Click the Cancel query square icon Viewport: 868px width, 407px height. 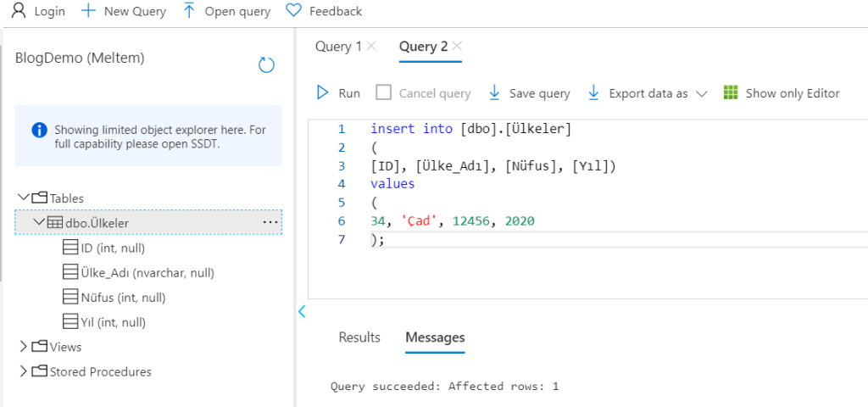(x=383, y=93)
